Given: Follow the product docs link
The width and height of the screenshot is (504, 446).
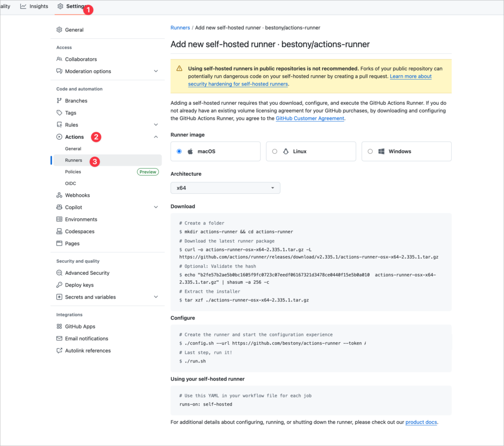Looking at the screenshot, I should coord(421,422).
